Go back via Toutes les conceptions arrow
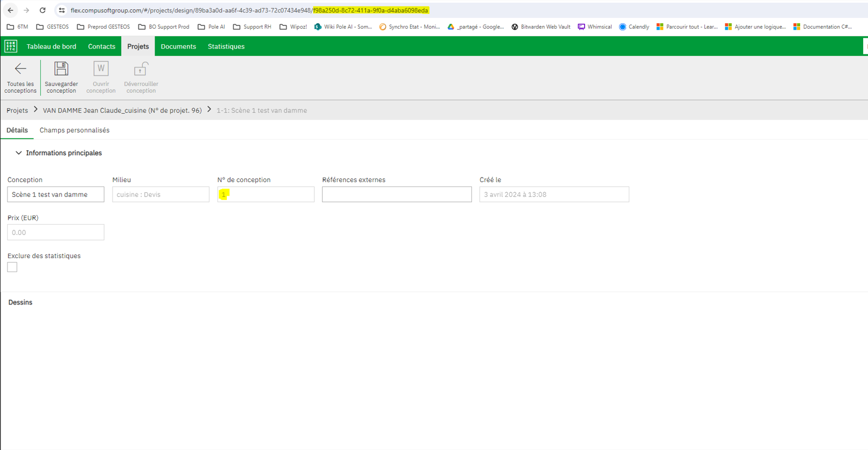Screen dimensions: 868x450 (20, 69)
